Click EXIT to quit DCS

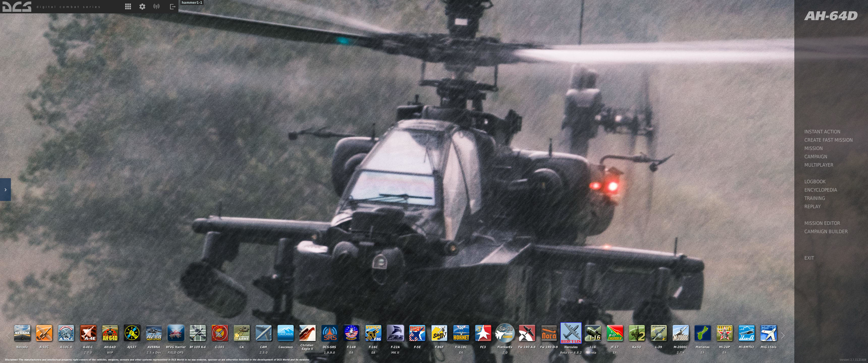pyautogui.click(x=808, y=258)
